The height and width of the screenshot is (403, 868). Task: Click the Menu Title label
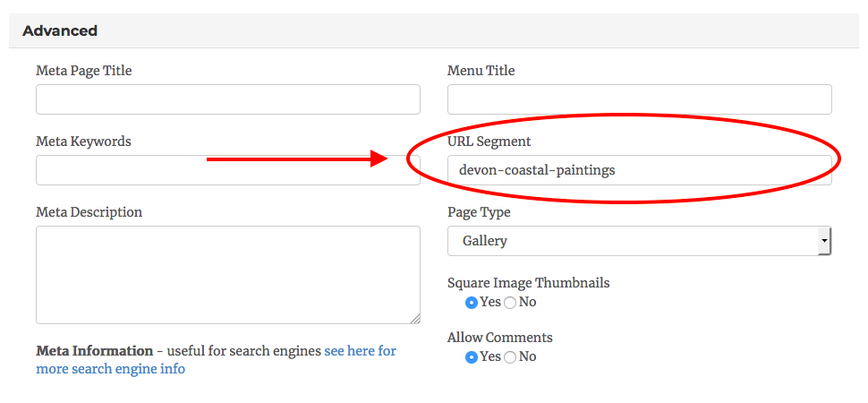point(481,71)
